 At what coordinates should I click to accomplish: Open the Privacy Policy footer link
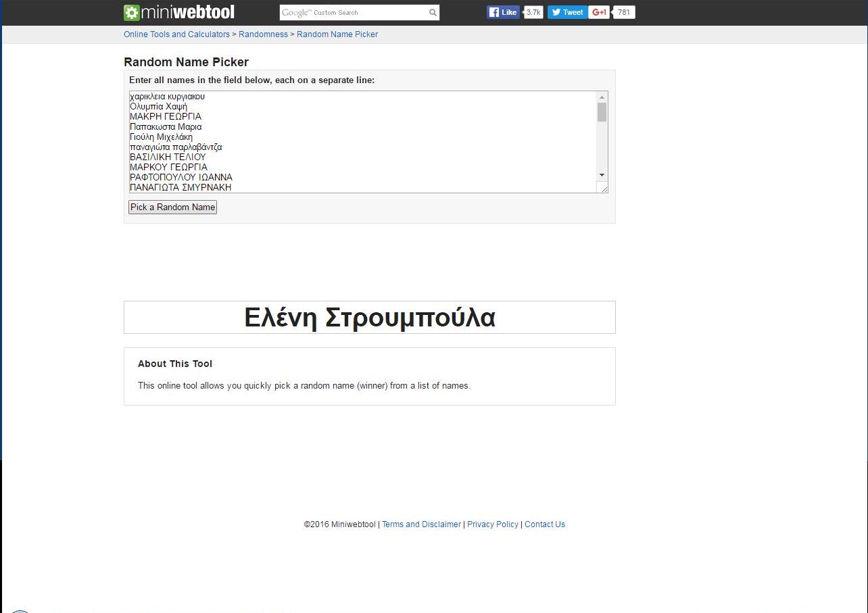tap(493, 524)
